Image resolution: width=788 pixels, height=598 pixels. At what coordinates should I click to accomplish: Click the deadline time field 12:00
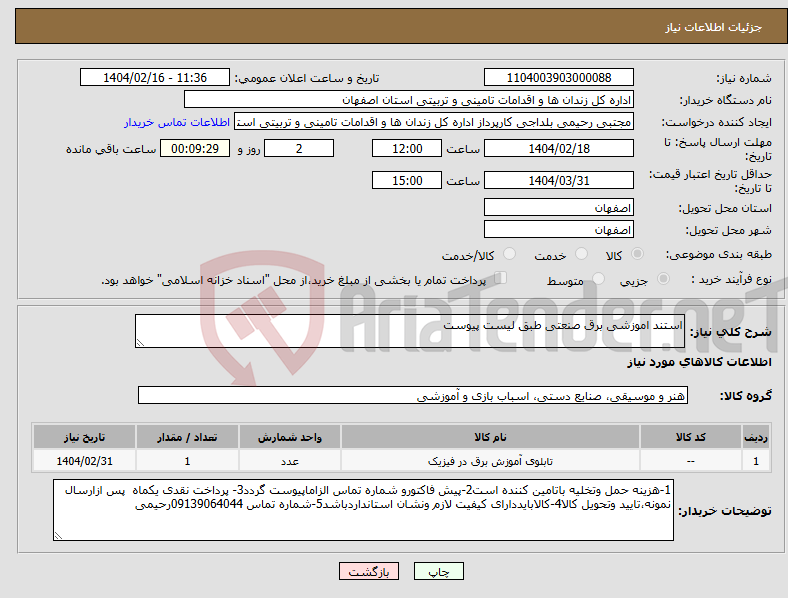pyautogui.click(x=407, y=148)
